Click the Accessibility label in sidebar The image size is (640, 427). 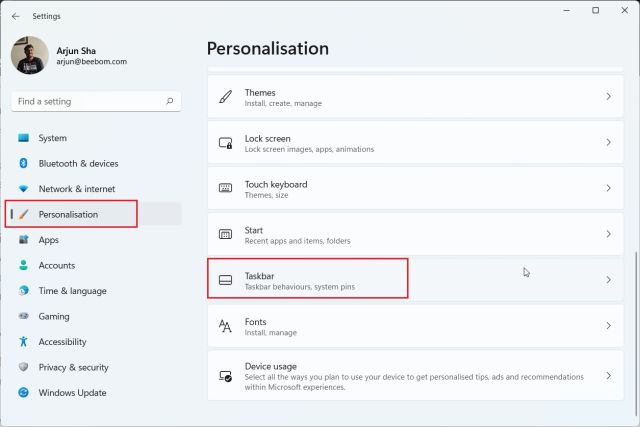coord(62,342)
